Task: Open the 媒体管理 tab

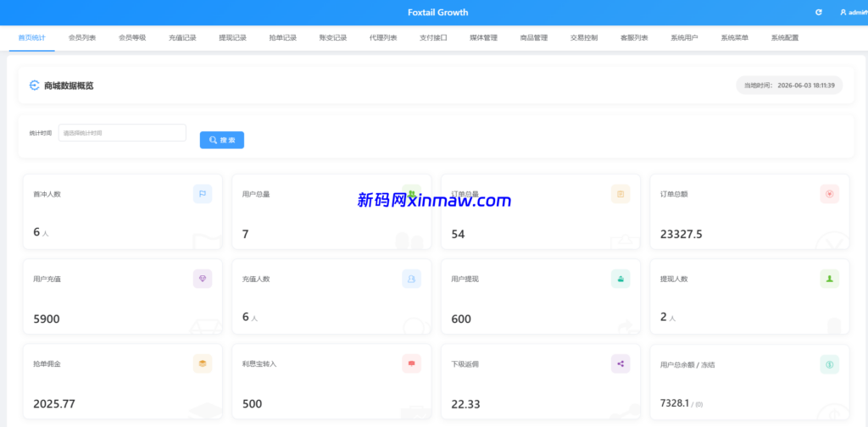Action: (484, 38)
